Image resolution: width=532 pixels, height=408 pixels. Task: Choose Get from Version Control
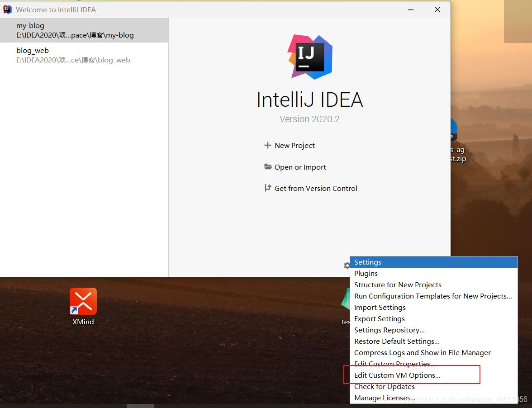(x=316, y=188)
